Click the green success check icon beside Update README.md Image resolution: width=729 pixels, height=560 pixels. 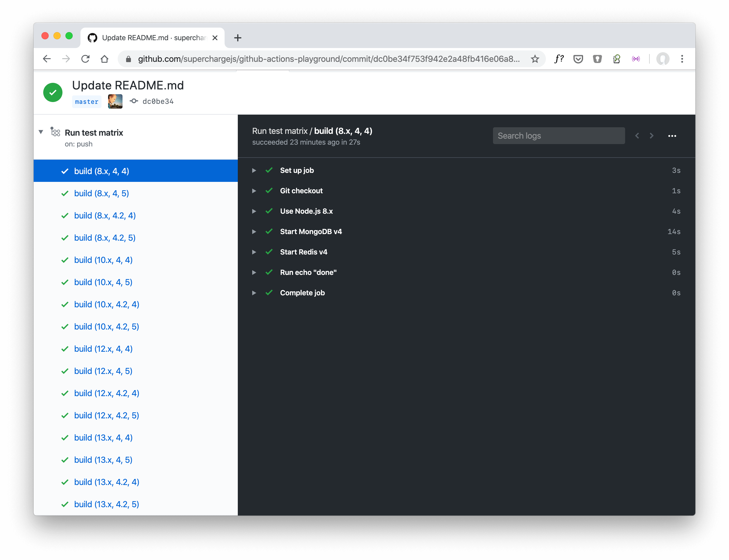point(53,92)
